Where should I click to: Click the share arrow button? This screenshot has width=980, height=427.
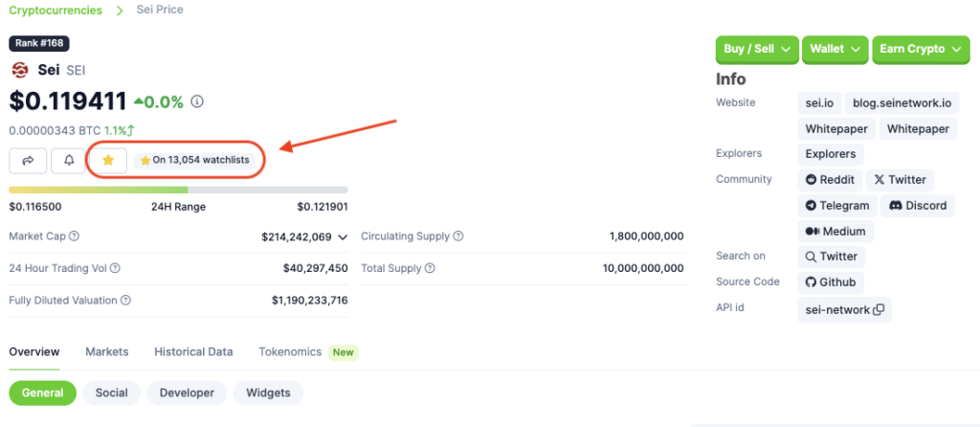coord(28,161)
